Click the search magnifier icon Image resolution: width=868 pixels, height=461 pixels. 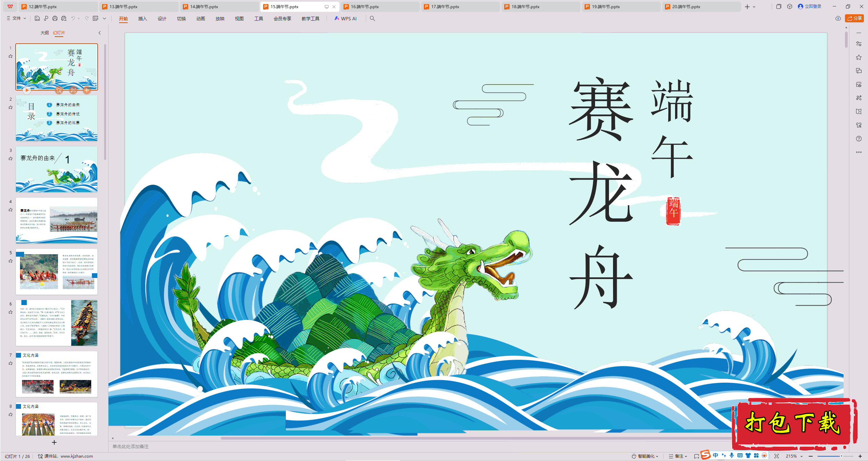372,19
